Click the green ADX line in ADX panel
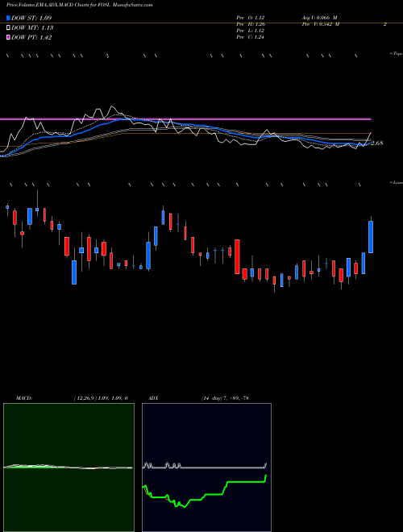Image resolution: width=403 pixels, height=532 pixels. [x=205, y=492]
